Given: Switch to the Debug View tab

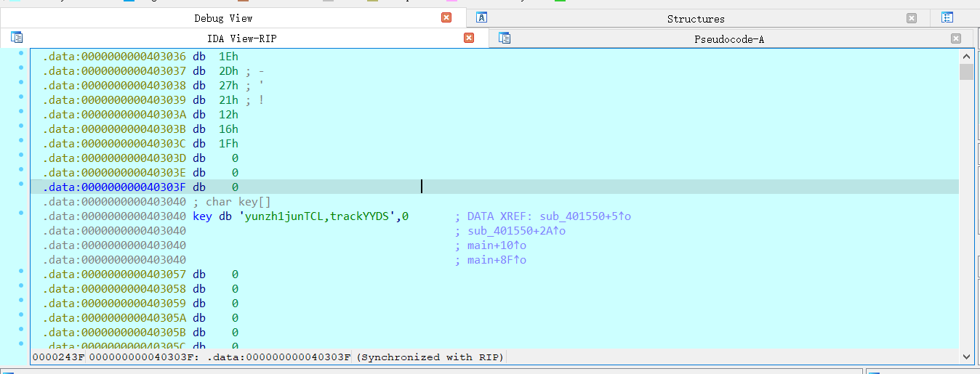Looking at the screenshot, I should pos(223,19).
